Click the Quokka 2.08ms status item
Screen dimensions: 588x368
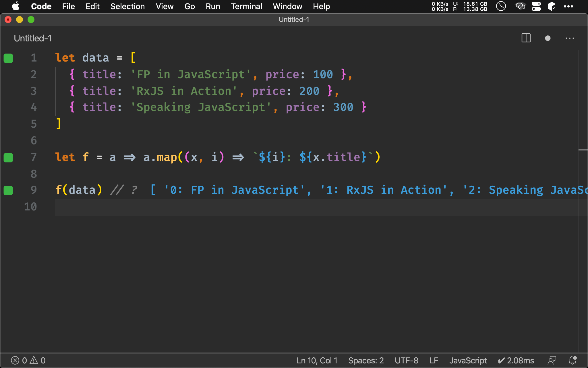click(516, 361)
